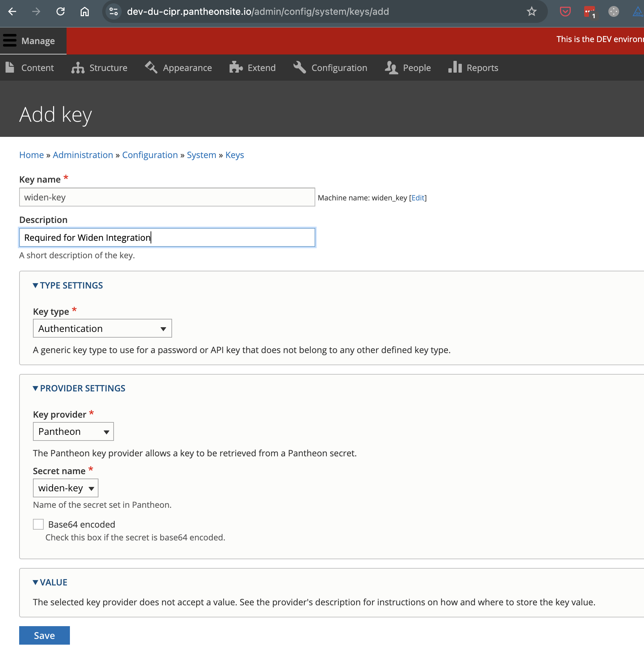Image resolution: width=644 pixels, height=647 pixels.
Task: Click the browser back arrow
Action: tap(12, 11)
